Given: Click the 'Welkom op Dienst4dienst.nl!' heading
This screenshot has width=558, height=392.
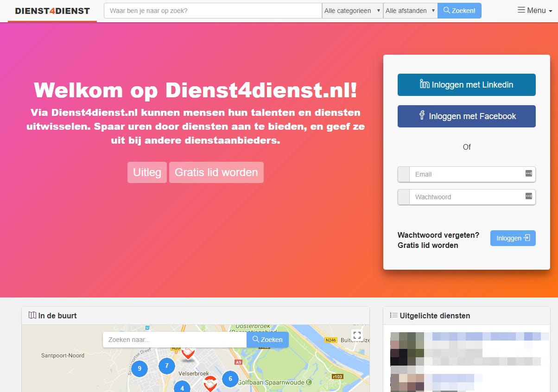Looking at the screenshot, I should pos(196,90).
